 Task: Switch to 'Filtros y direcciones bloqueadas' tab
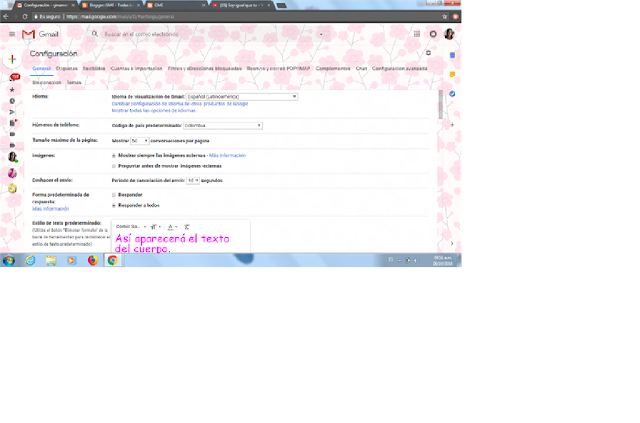click(204, 69)
